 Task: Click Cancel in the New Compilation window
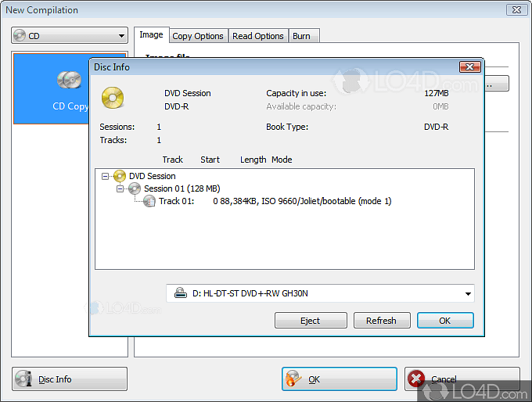pos(462,379)
